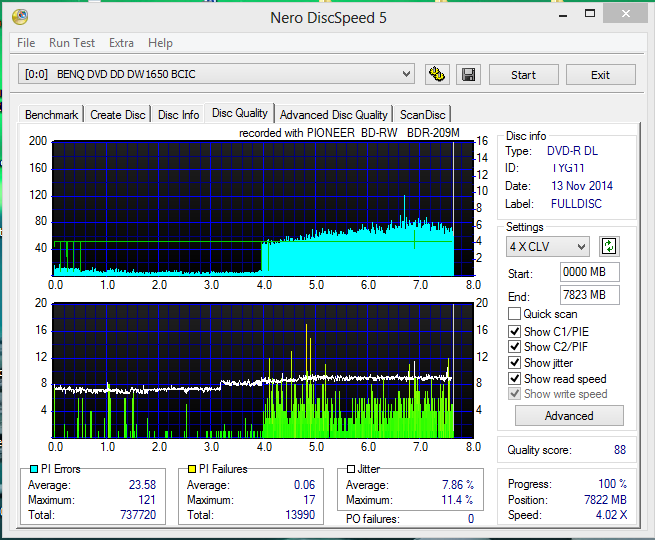Switch to the Disc Info tab
Screen dimensions: 655x540
pos(178,114)
